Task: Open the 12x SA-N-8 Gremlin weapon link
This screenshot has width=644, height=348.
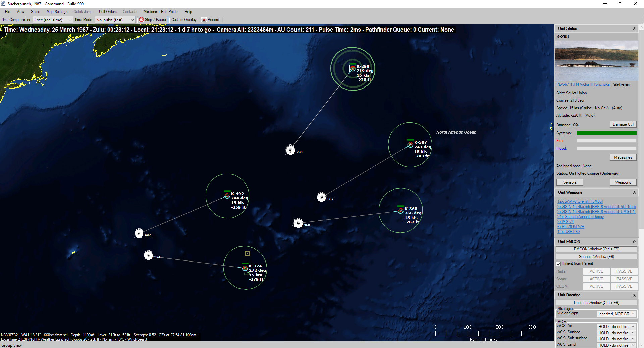Action: pyautogui.click(x=580, y=201)
